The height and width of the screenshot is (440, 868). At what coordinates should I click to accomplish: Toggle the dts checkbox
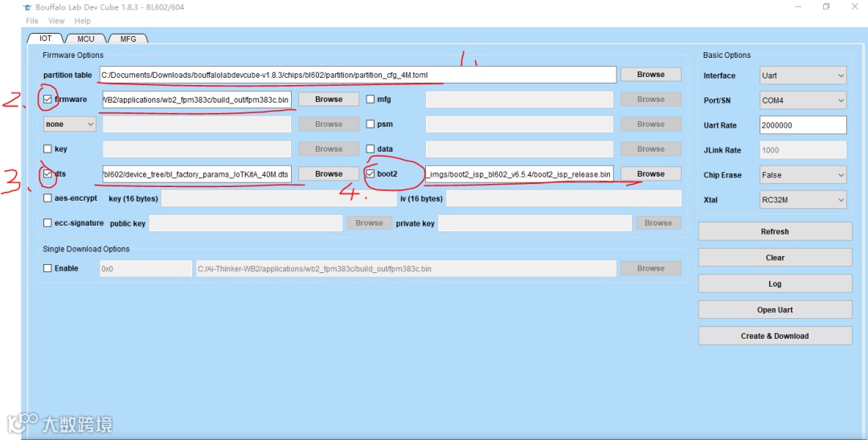[x=47, y=173]
